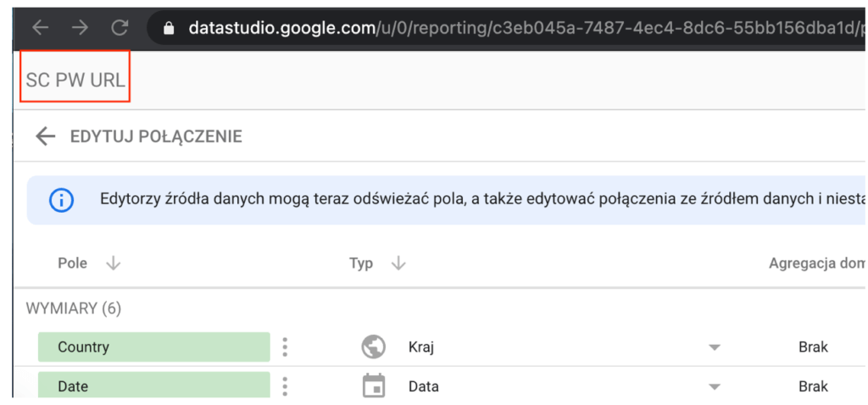Screen dimensions: 868x405
Task: Click the blue info icon in the banner
Action: click(x=61, y=201)
